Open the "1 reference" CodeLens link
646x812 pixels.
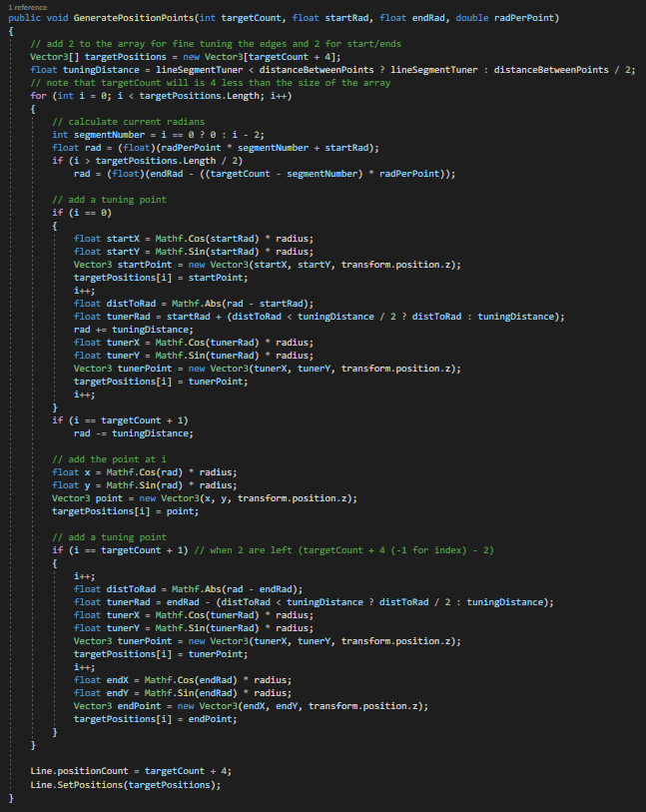click(x=27, y=7)
